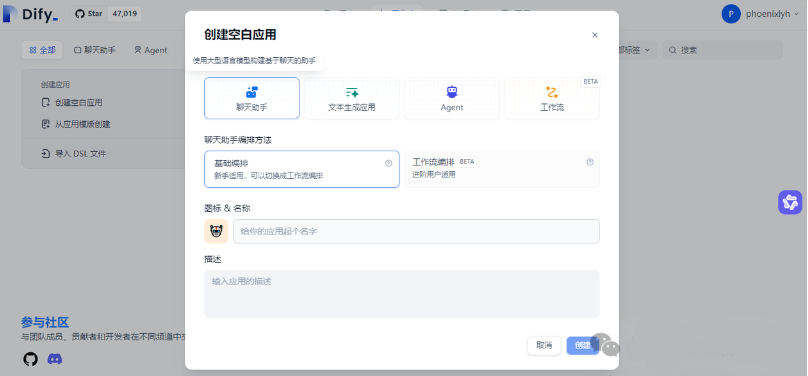Click the 从应用模板创建 template icon
Image resolution: width=808 pixels, height=376 pixels.
pos(45,124)
